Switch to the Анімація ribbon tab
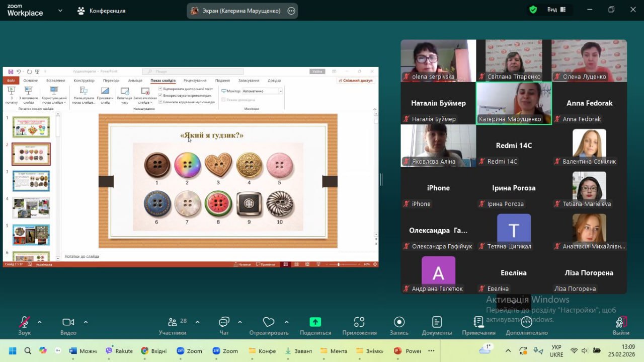 pos(135,81)
